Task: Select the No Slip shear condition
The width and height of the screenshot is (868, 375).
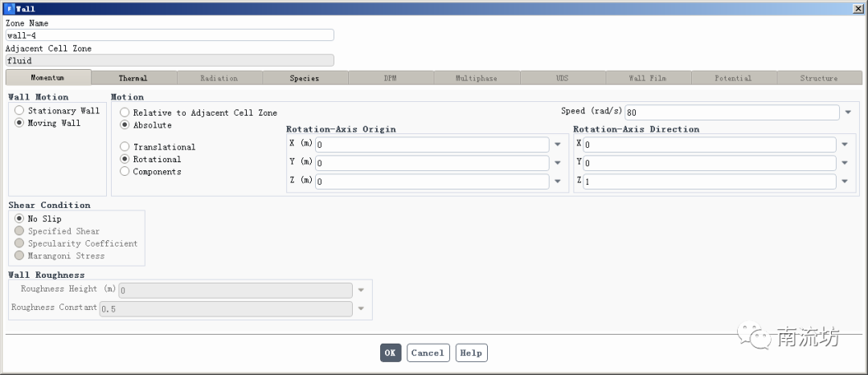Action: 20,218
